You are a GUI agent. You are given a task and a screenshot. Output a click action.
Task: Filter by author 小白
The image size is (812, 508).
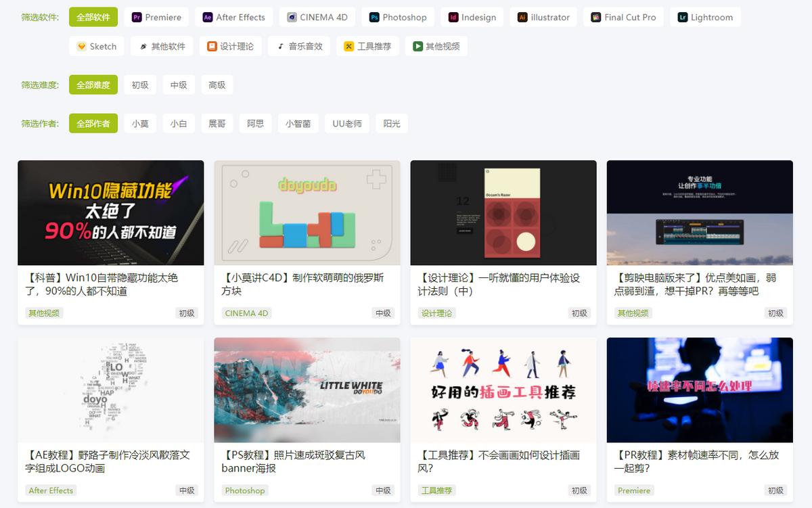point(178,123)
